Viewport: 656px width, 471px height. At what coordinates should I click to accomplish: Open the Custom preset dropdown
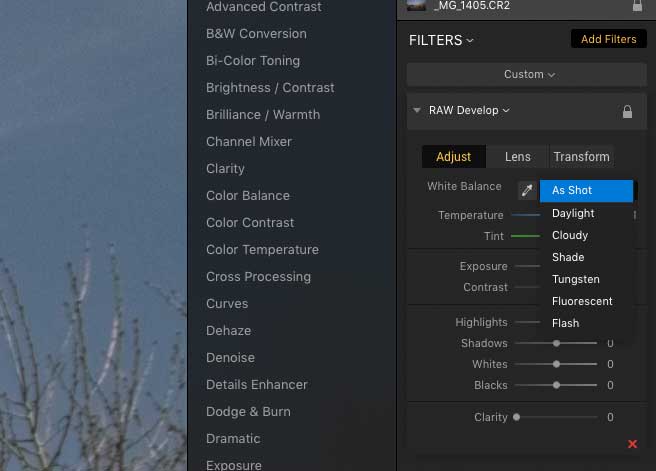(x=527, y=74)
